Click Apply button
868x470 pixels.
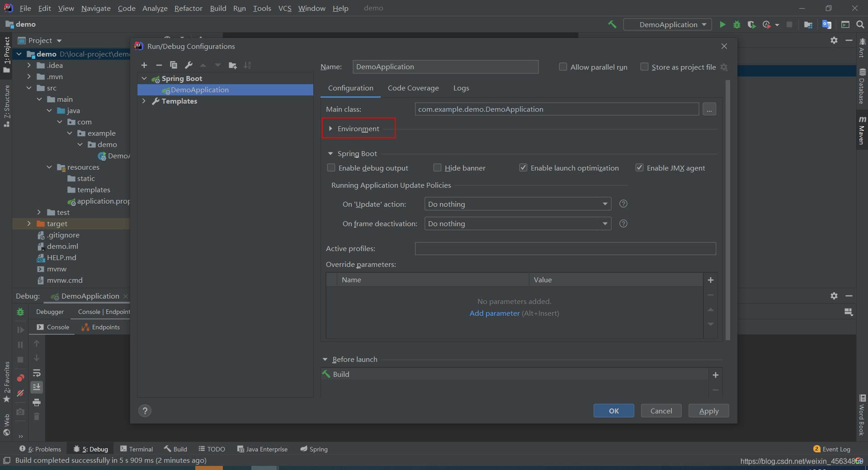pos(708,411)
